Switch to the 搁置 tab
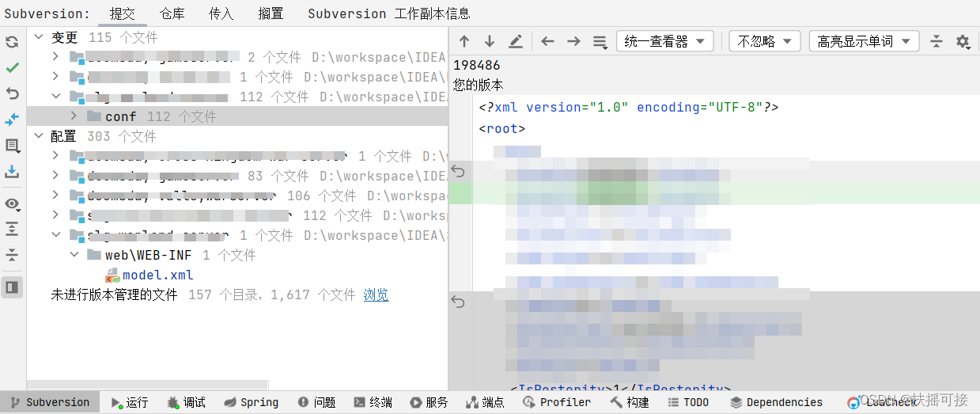The image size is (980, 414). (271, 13)
